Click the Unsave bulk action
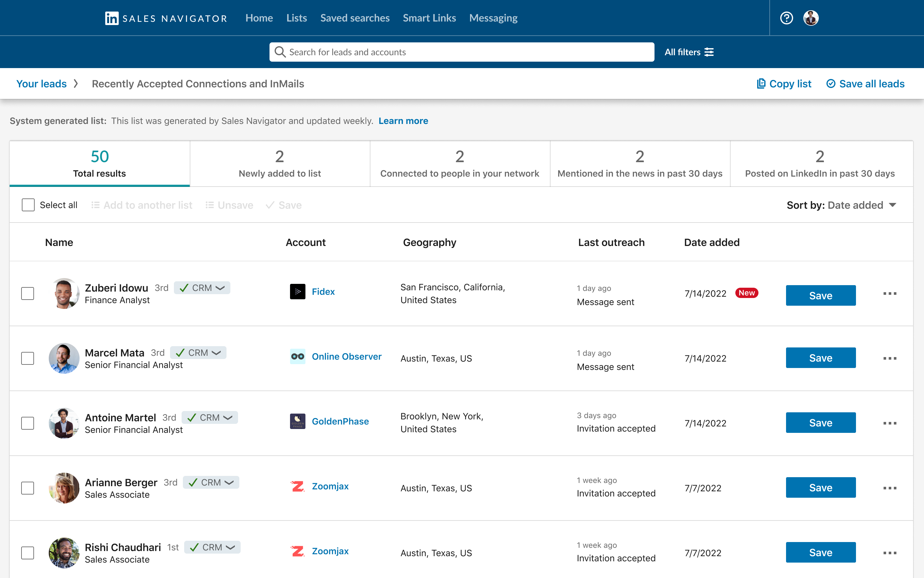 tap(229, 205)
